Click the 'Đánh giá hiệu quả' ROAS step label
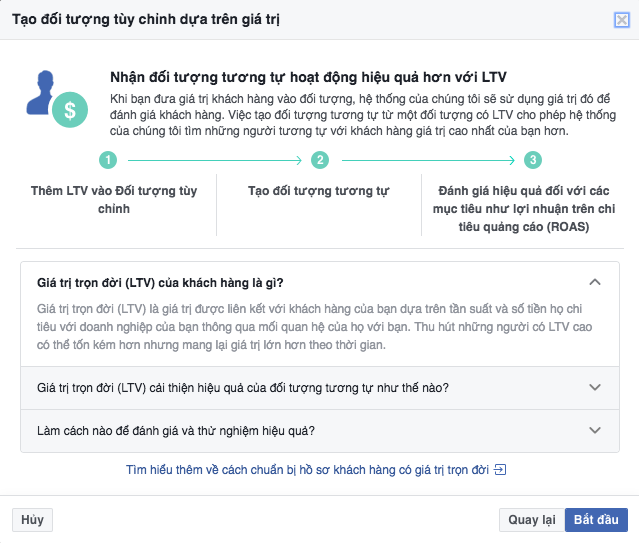 (x=531, y=208)
